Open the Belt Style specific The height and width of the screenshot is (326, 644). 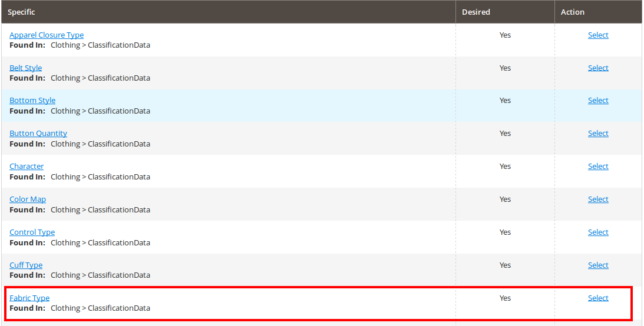[x=26, y=68]
